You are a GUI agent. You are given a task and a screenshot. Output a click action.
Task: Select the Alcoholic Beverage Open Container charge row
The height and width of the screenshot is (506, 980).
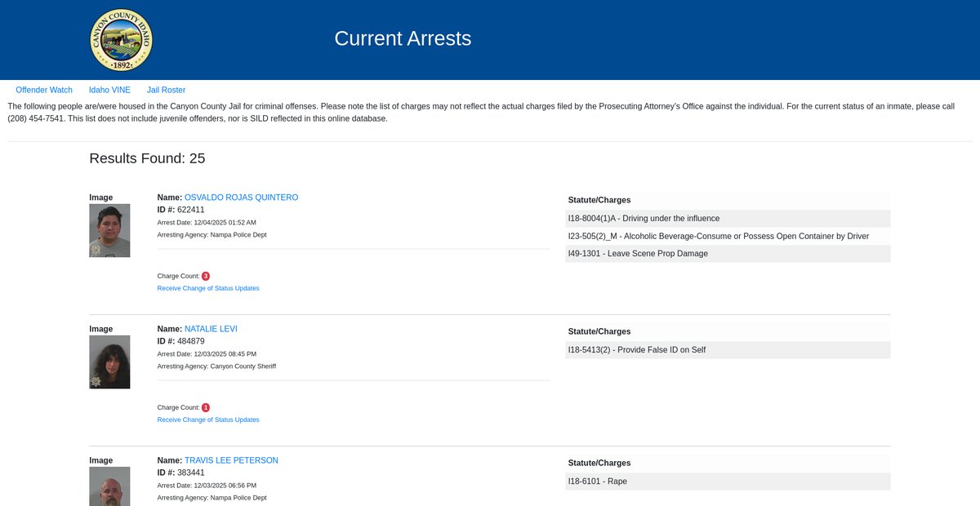[x=727, y=236]
